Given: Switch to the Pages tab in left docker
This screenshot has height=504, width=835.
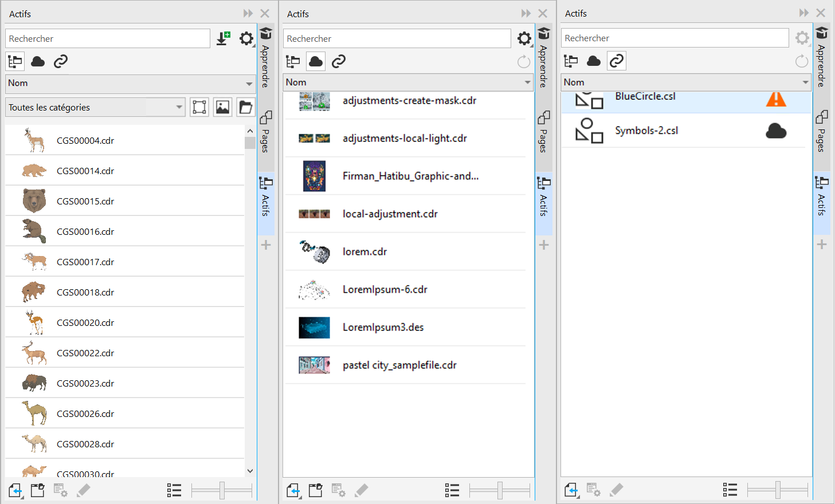Looking at the screenshot, I should [265, 133].
